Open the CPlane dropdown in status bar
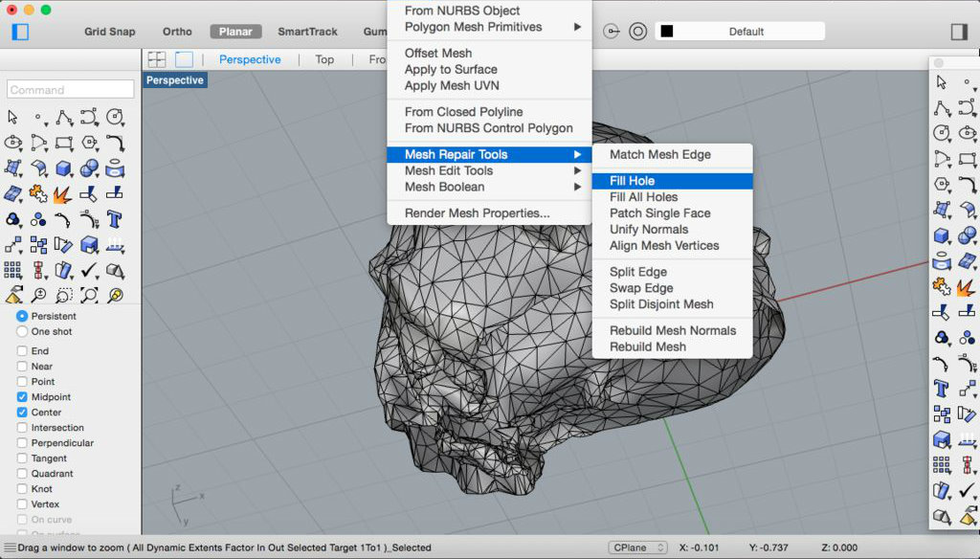980x559 pixels. pyautogui.click(x=637, y=548)
